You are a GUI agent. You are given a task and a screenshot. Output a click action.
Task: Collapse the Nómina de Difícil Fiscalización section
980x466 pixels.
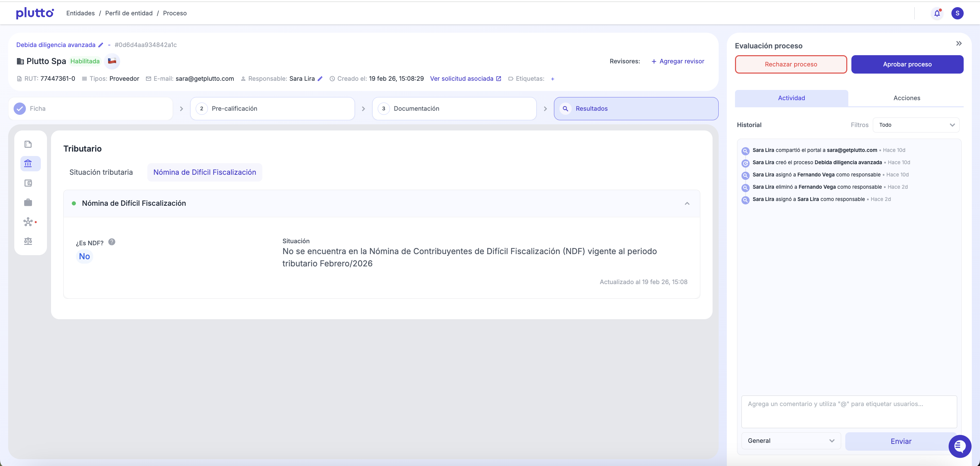click(x=687, y=204)
